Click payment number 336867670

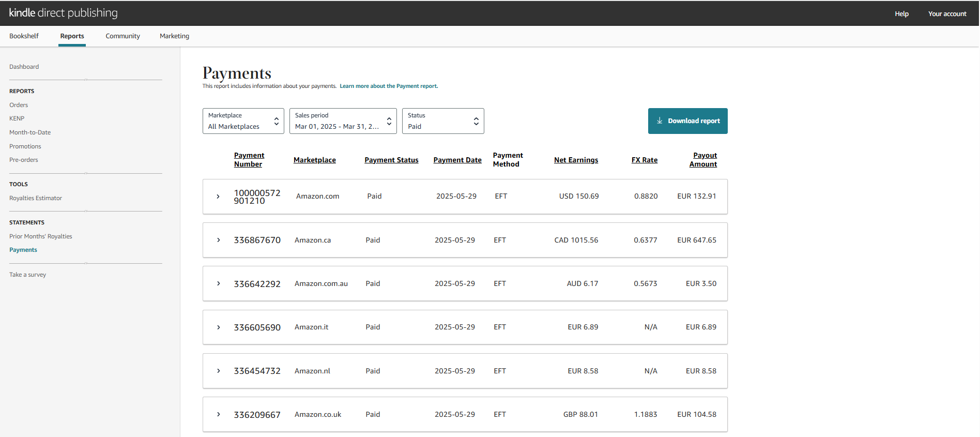pos(257,240)
